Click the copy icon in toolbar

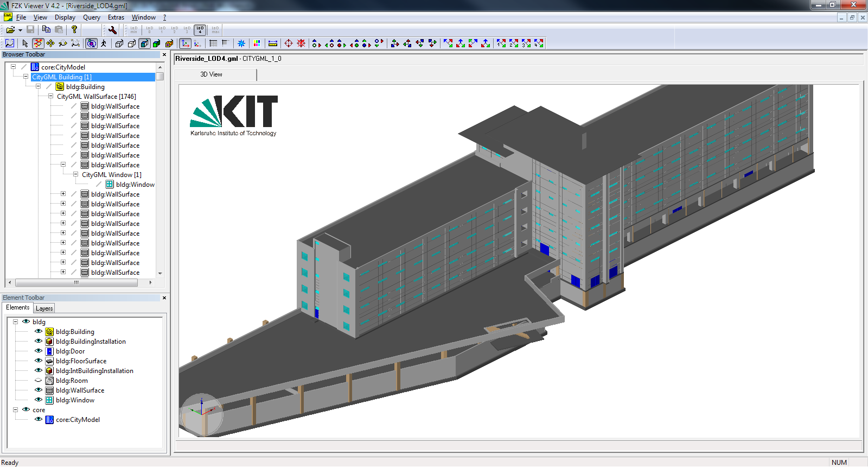(46, 30)
